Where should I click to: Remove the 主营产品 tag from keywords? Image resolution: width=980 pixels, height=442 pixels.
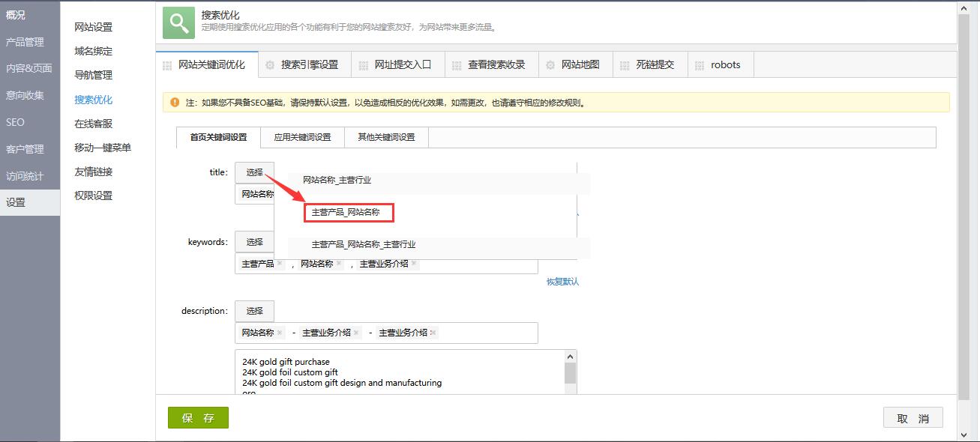[x=280, y=264]
